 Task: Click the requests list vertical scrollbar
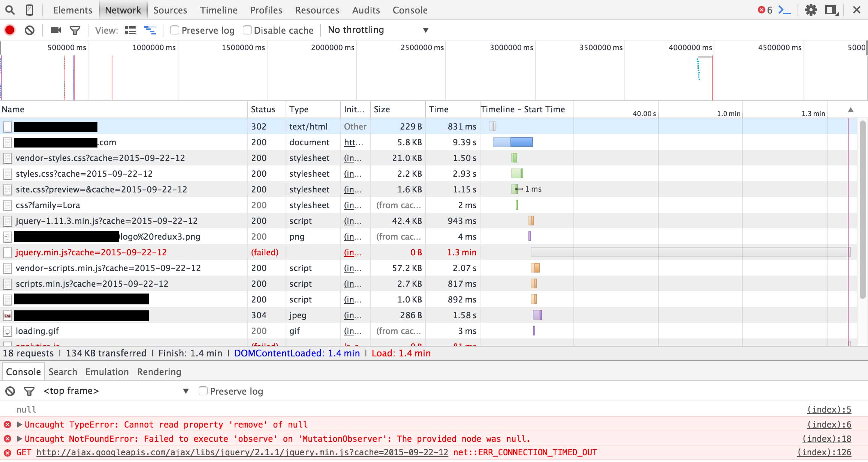pyautogui.click(x=862, y=210)
